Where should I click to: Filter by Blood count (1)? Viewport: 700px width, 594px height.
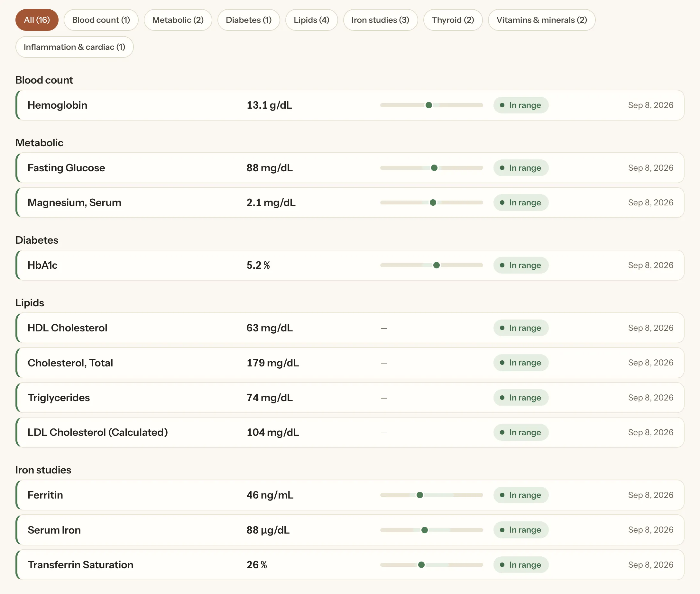tap(101, 20)
